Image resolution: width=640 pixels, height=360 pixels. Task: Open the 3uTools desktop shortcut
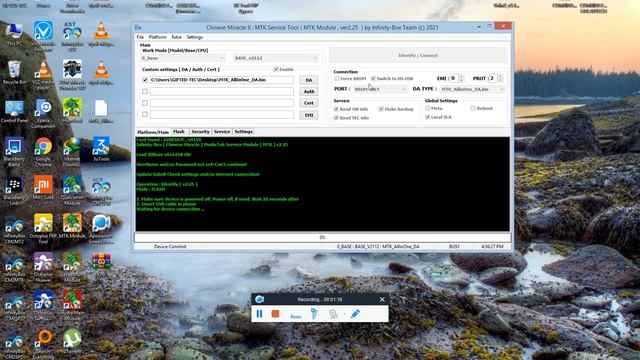pos(101,149)
